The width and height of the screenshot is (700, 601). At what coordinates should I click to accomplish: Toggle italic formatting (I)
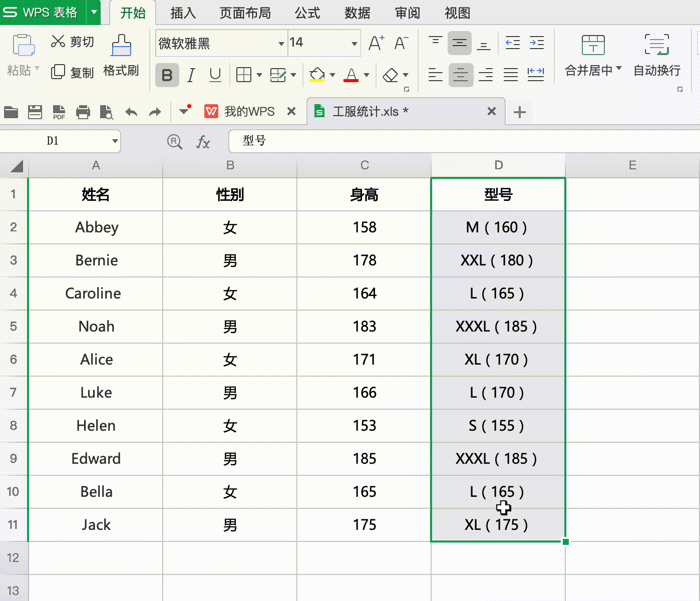tap(191, 76)
